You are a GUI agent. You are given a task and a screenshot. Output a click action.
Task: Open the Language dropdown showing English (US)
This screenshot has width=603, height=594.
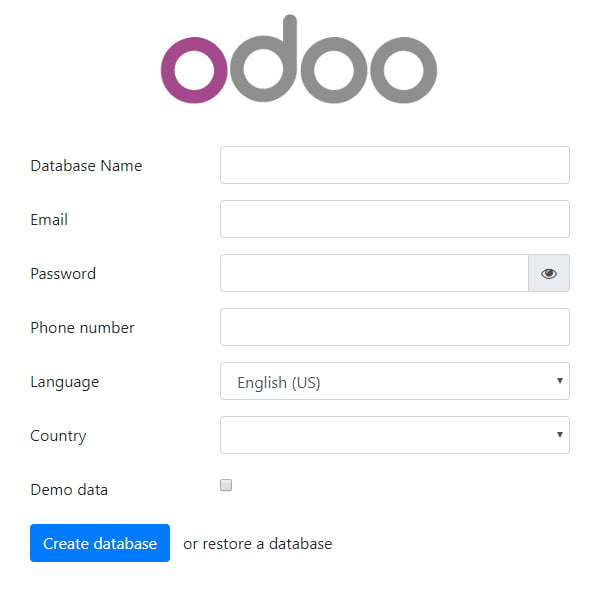[394, 381]
